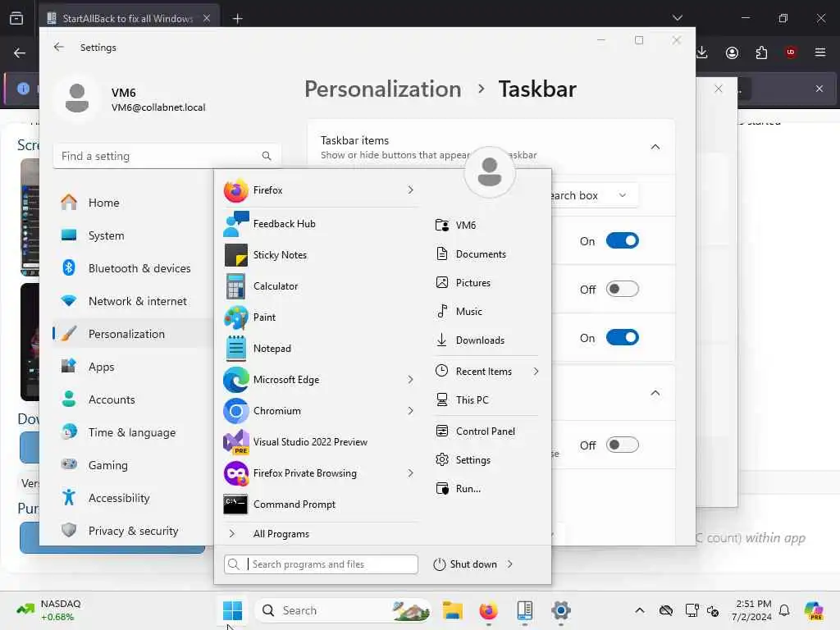Image resolution: width=840 pixels, height=630 pixels.
Task: Click the Settings gear on taskbar
Action: (561, 610)
